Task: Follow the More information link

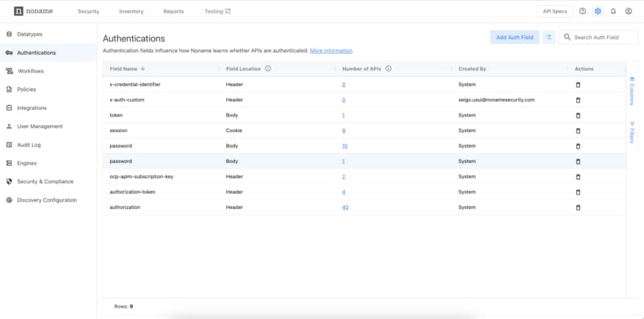Action: 331,51
